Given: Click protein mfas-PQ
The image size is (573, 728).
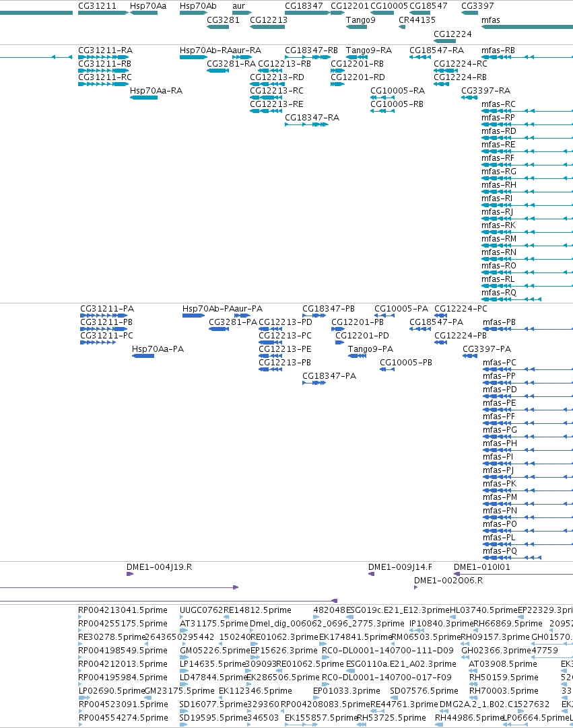Looking at the screenshot, I should pos(512,558).
